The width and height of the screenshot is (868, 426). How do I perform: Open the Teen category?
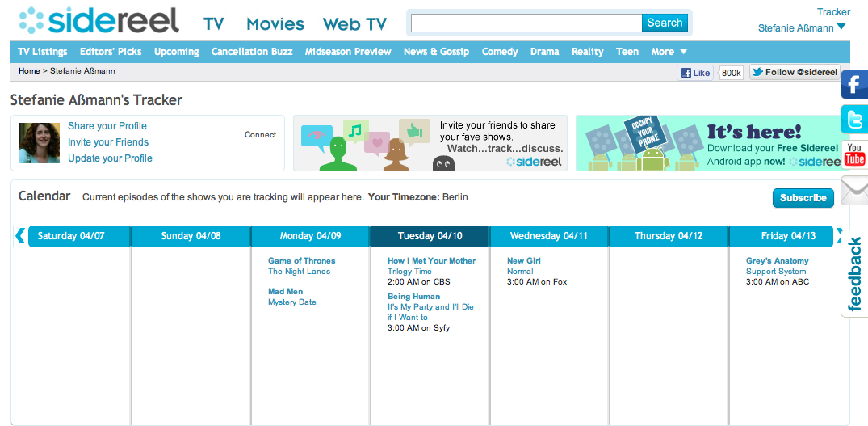[x=627, y=52]
